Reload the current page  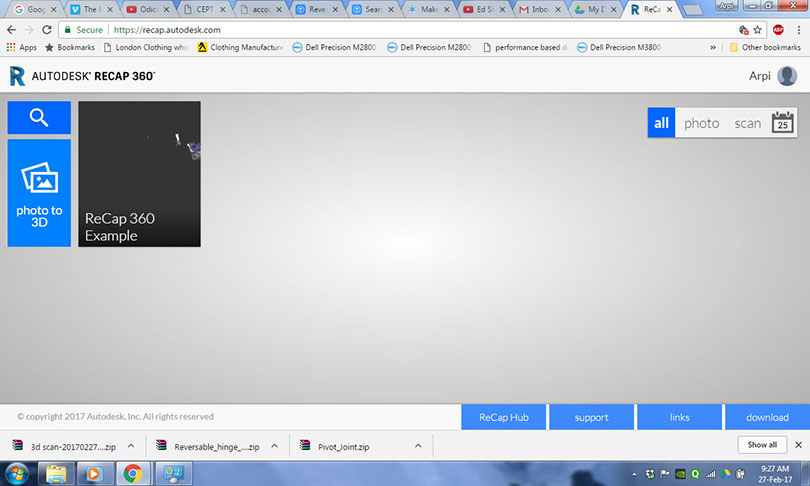[x=46, y=30]
